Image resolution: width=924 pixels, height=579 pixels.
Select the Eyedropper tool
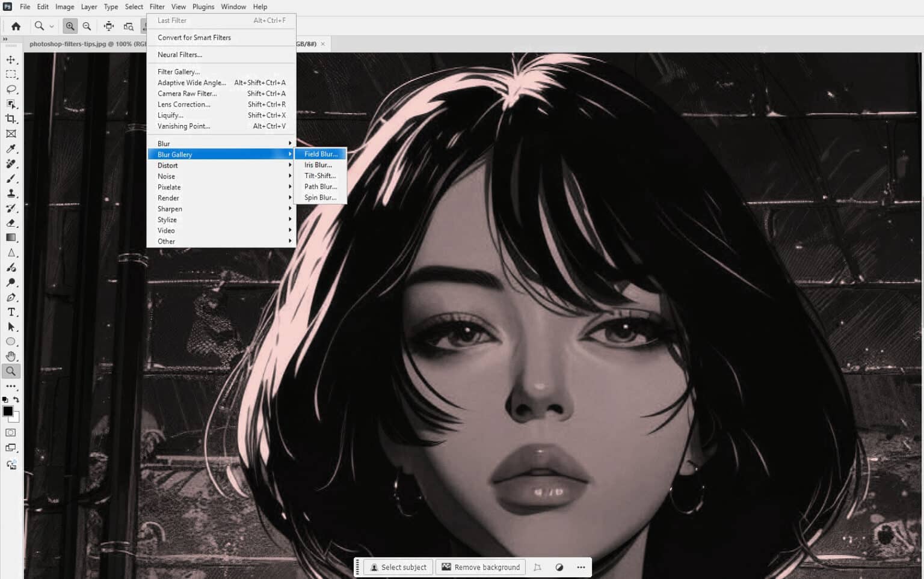(11, 149)
